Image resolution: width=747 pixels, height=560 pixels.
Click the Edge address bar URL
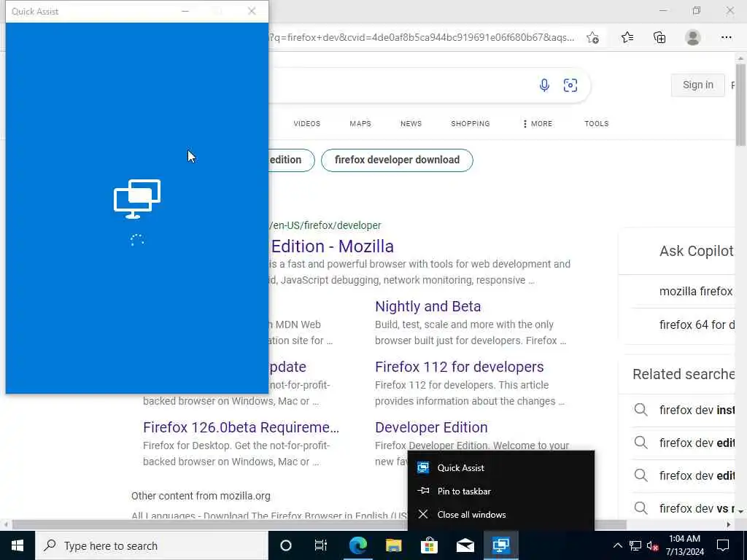(422, 37)
